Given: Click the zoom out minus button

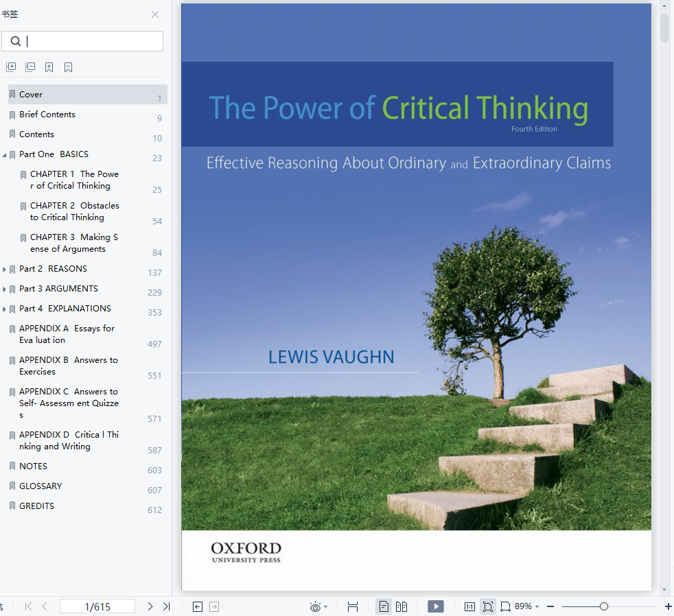Looking at the screenshot, I should coord(550,606).
